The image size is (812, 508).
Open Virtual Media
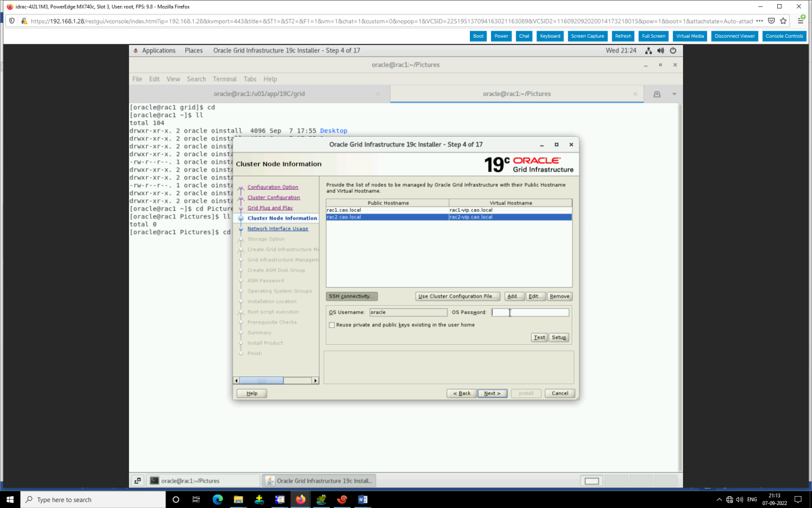tap(690, 36)
